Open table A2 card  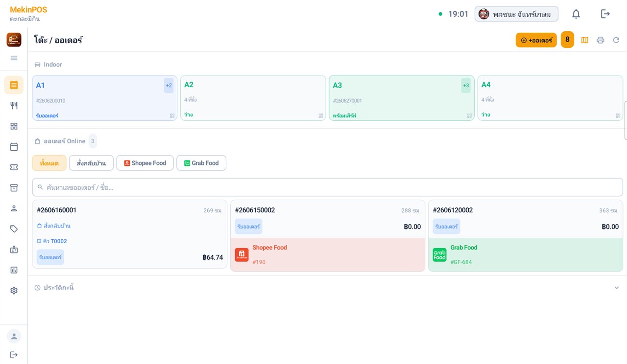coord(253,98)
